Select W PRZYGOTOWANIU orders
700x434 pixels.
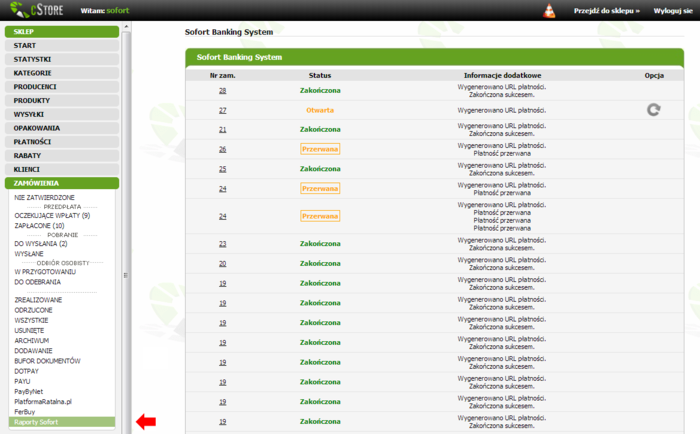[x=45, y=271]
